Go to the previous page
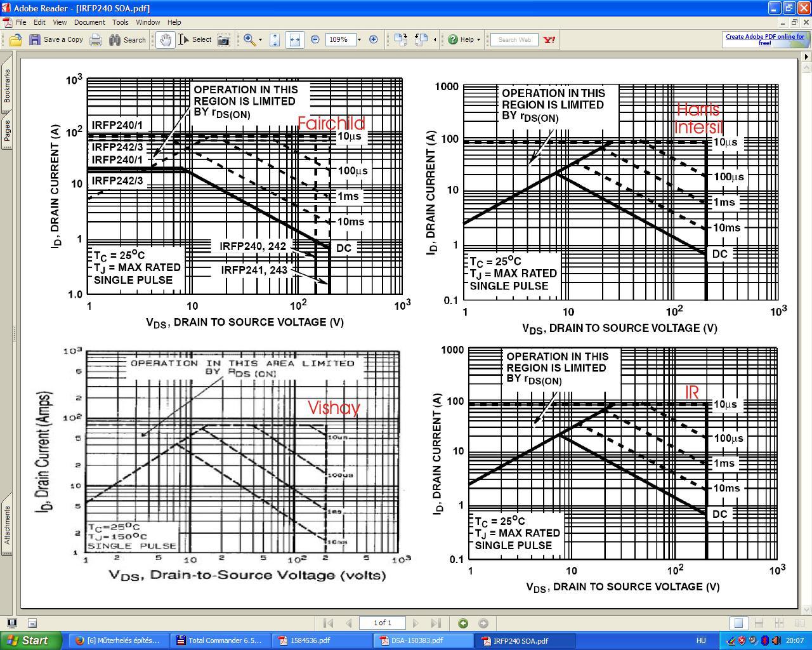 point(348,623)
